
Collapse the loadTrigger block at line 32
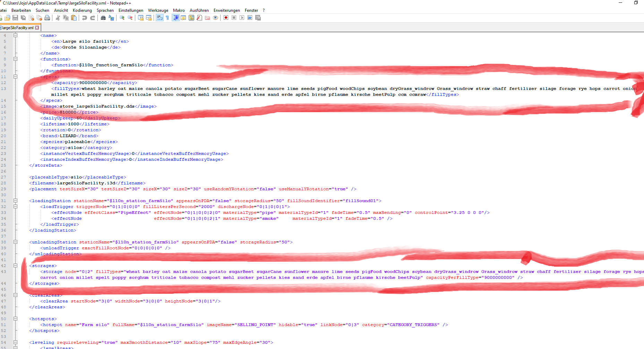click(15, 206)
